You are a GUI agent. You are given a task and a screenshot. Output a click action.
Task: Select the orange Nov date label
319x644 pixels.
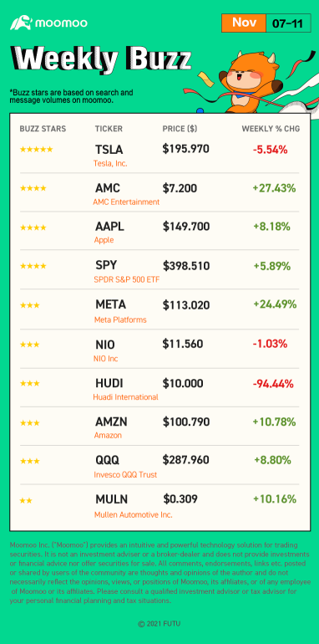[244, 23]
